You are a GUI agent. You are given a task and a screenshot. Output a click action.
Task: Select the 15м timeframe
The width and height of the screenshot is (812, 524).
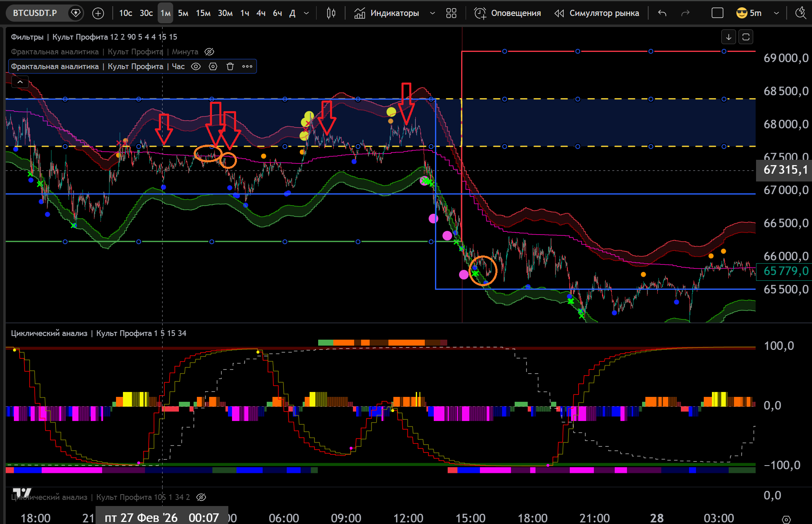pyautogui.click(x=203, y=13)
